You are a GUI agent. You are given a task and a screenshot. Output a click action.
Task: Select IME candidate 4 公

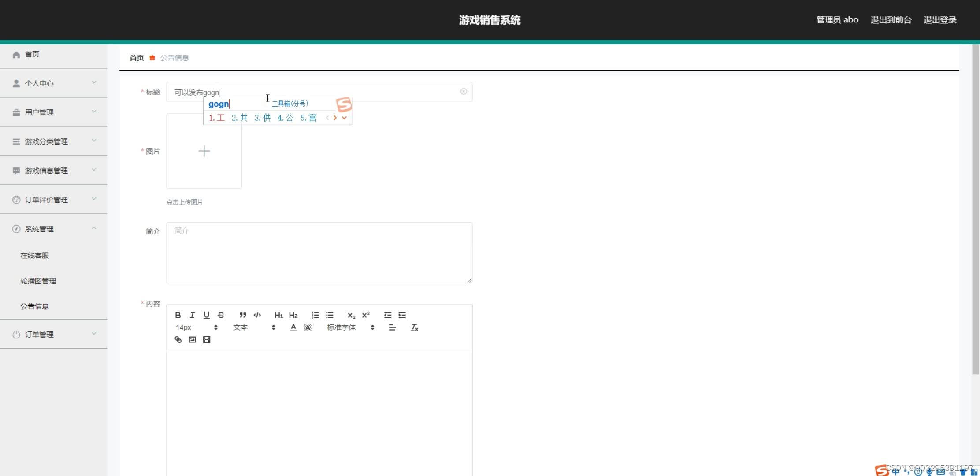click(x=286, y=118)
